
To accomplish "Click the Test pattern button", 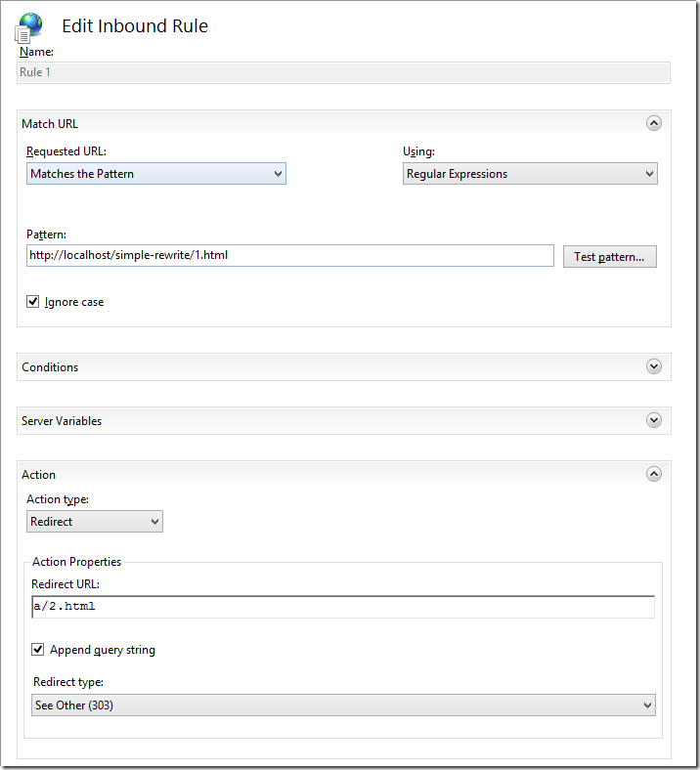I will 609,256.
